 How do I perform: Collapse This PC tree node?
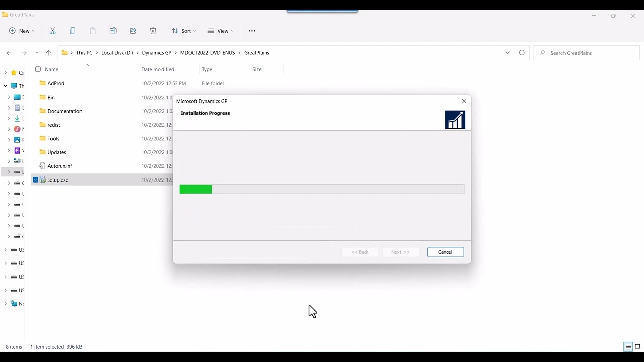point(6,86)
